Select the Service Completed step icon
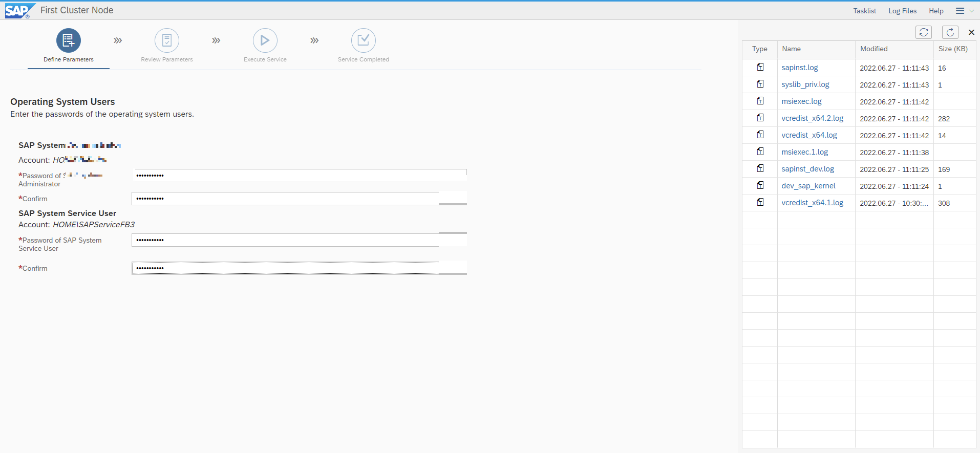The height and width of the screenshot is (453, 980). tap(364, 40)
